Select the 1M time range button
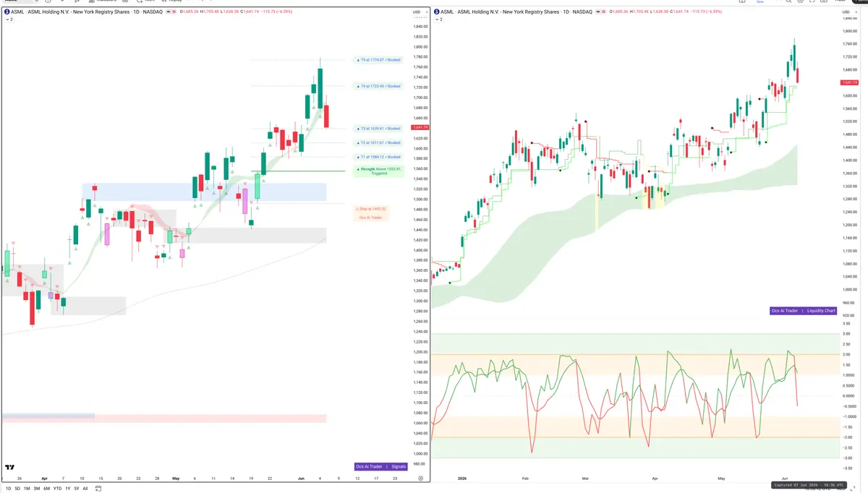 [x=27, y=489]
